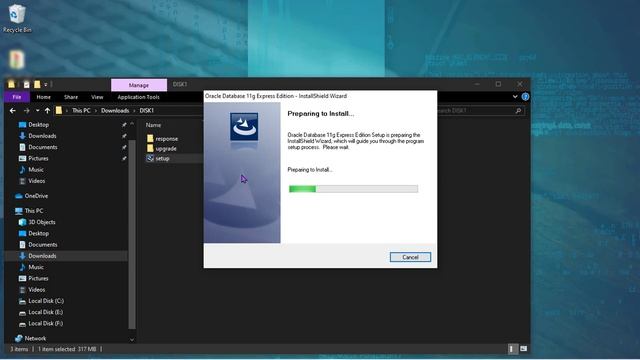
Task: Click the Manage contextual tab
Action: (139, 85)
